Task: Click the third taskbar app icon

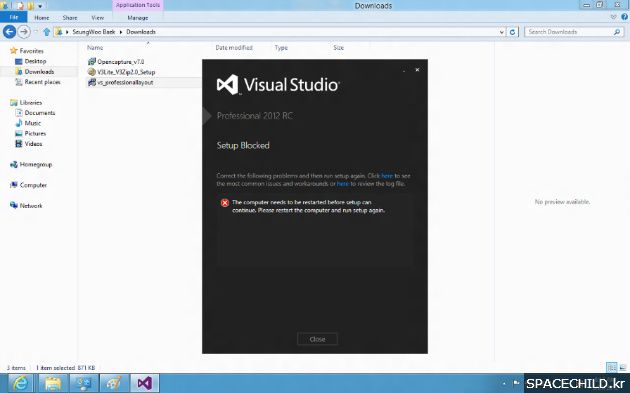Action: (84, 383)
